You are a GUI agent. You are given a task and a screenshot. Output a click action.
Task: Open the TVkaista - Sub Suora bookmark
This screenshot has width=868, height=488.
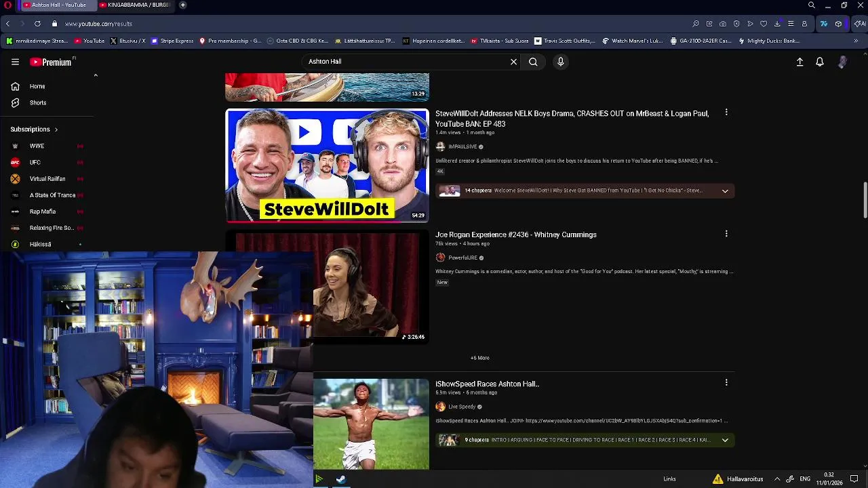pyautogui.click(x=500, y=41)
